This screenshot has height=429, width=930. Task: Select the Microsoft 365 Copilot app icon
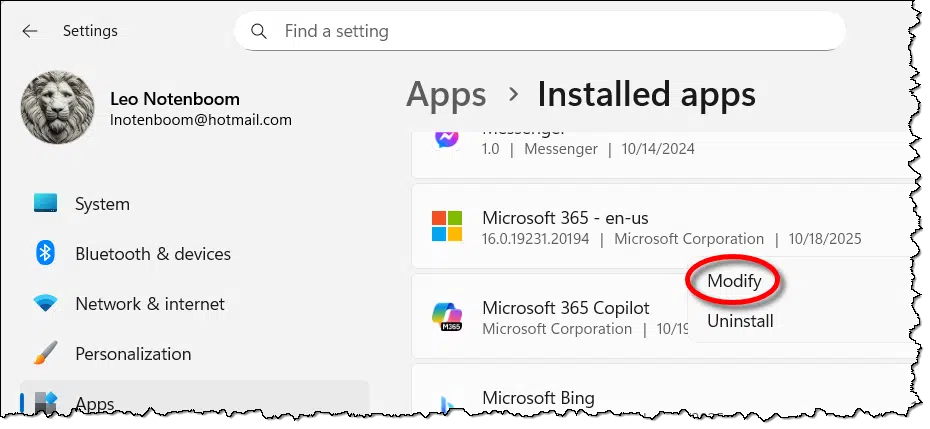point(446,316)
